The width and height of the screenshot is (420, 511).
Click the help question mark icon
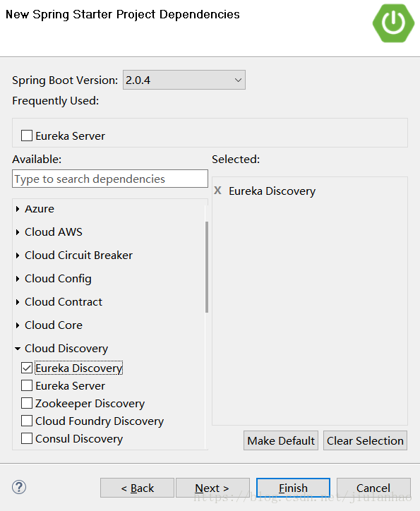pyautogui.click(x=19, y=487)
